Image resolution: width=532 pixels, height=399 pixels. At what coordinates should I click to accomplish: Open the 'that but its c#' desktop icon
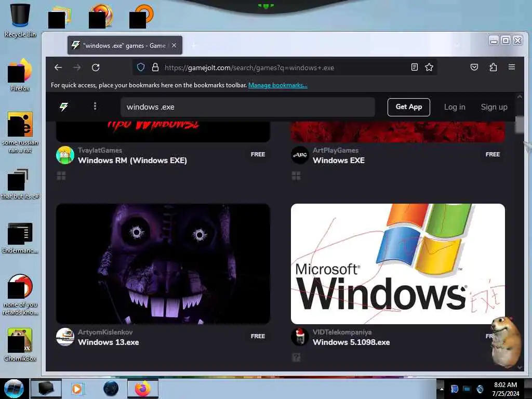coord(20,184)
